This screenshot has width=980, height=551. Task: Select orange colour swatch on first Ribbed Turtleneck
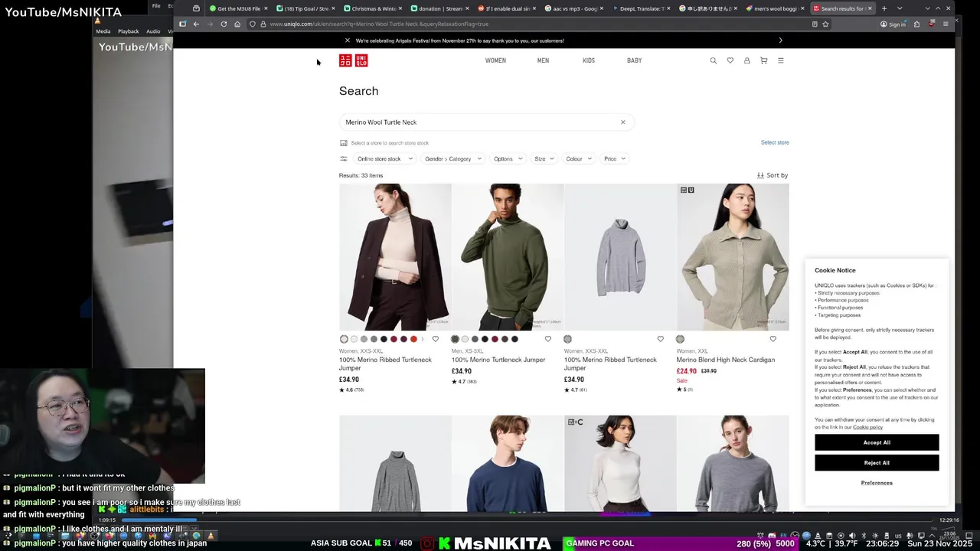click(x=413, y=339)
